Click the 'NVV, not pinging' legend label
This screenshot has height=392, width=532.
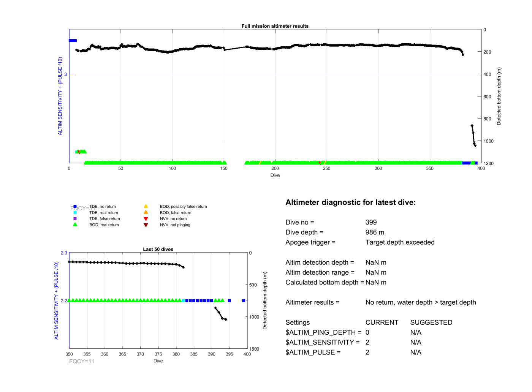175,225
